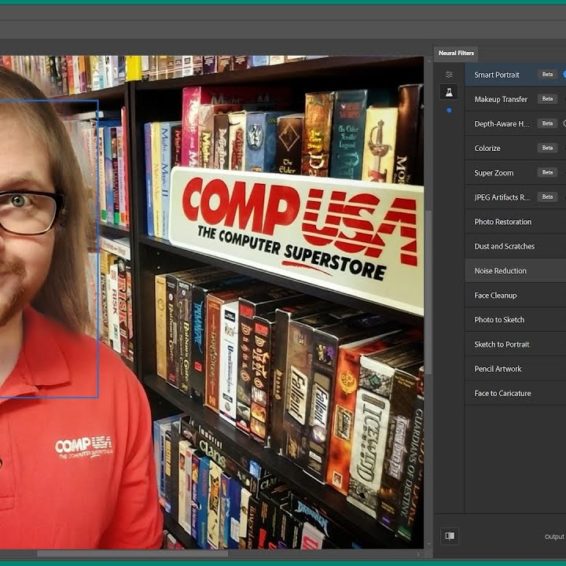This screenshot has width=566, height=566.
Task: Select the JPEG Artifacts R... filter
Action: [x=515, y=197]
